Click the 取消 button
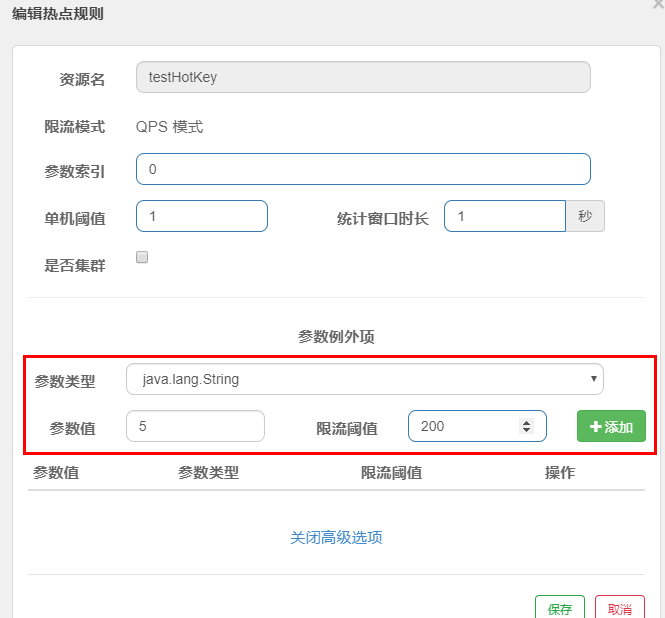Screen dimensions: 665x618 click(620, 609)
